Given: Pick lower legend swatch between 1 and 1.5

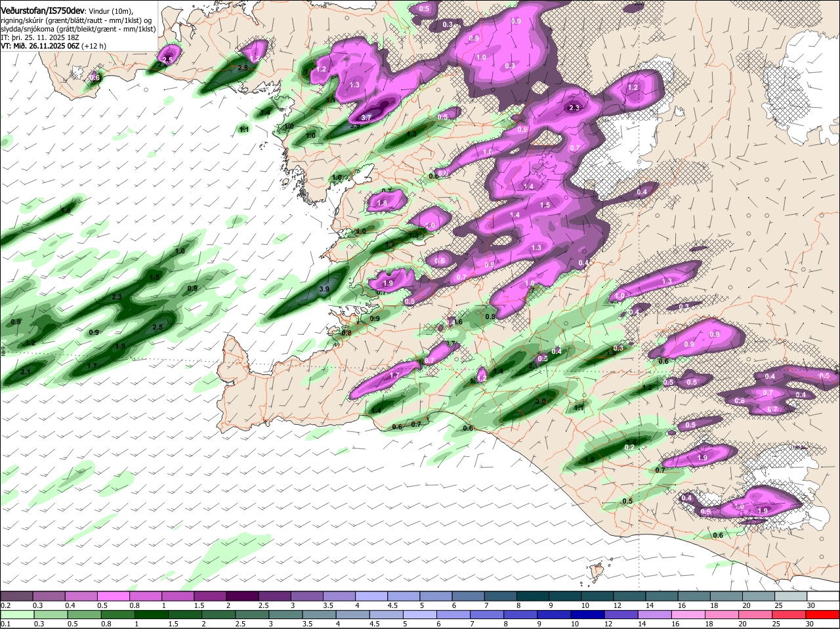Looking at the screenshot, I should point(151,615).
